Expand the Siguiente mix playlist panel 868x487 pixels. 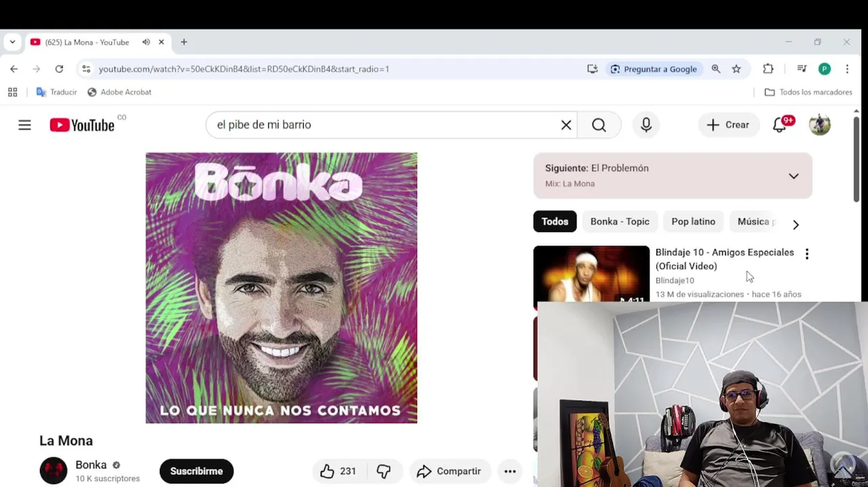(794, 176)
